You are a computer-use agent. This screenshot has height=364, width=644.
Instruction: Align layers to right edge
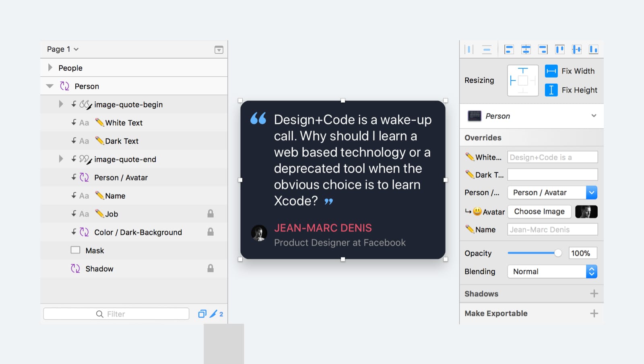pyautogui.click(x=543, y=49)
